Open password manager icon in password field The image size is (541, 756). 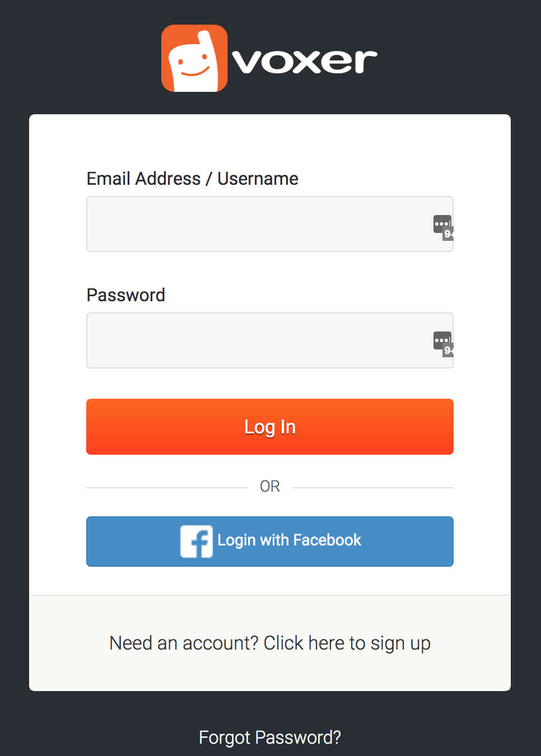[441, 340]
